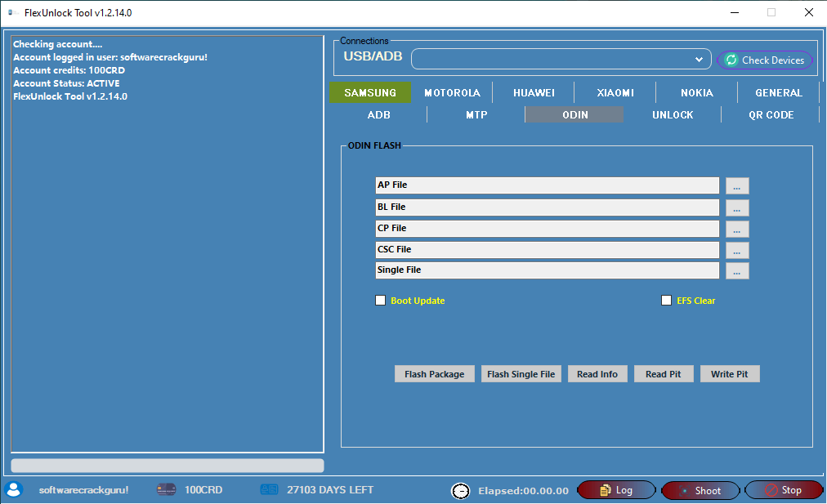The height and width of the screenshot is (504, 827).
Task: Click the Flash Package button
Action: tap(434, 374)
